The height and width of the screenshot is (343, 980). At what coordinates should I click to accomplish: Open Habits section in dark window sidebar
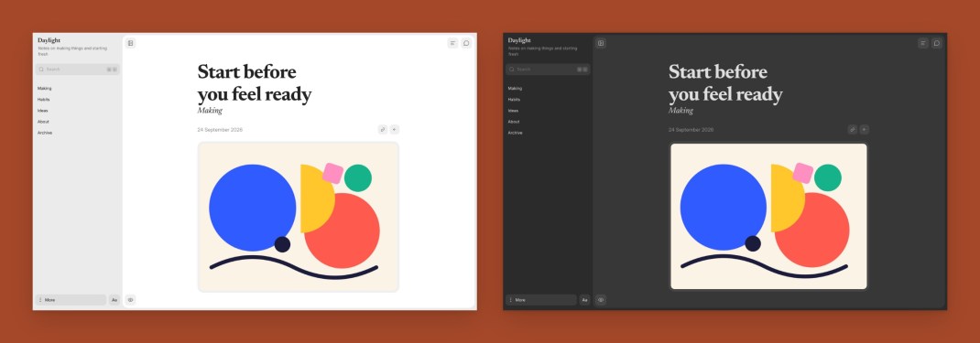[515, 100]
